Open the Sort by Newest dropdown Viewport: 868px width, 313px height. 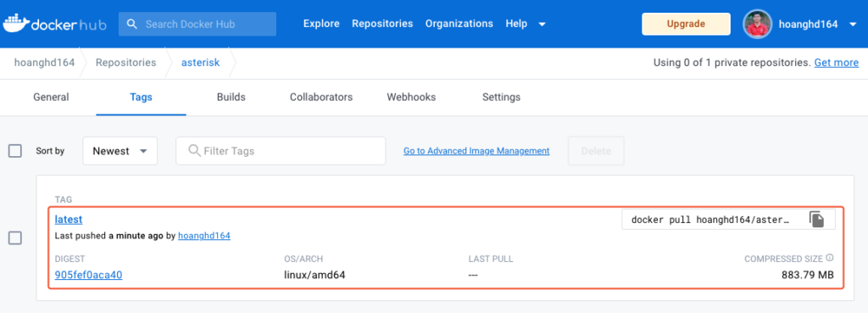click(120, 151)
